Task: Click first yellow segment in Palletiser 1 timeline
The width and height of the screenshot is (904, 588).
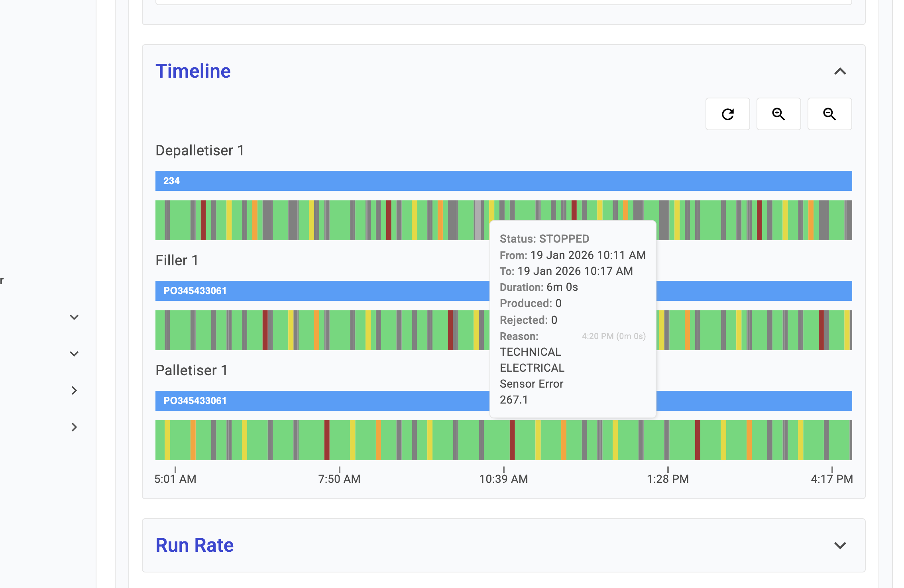Action: coord(167,440)
